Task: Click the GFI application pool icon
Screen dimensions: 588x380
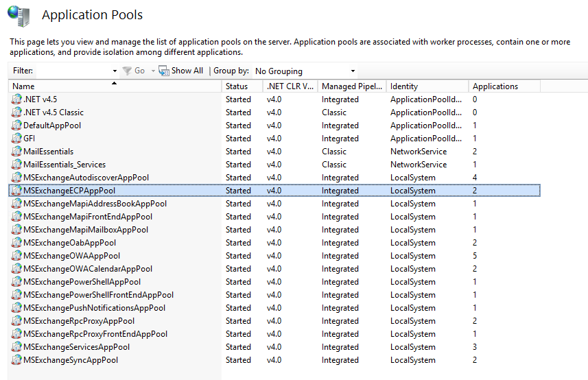Action: [16, 139]
